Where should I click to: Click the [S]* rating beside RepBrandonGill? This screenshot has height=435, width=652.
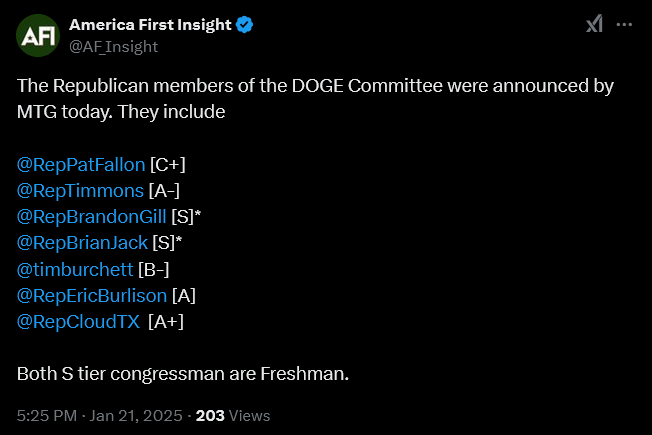pyautogui.click(x=186, y=217)
